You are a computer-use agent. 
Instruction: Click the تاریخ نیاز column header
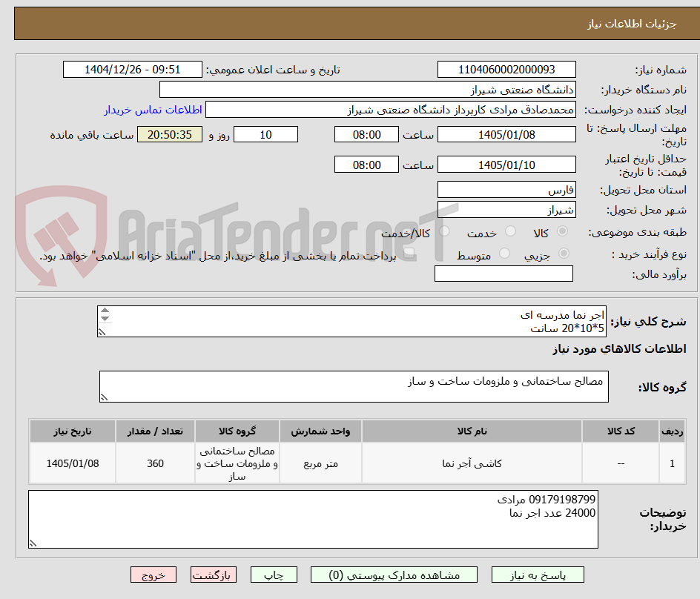click(x=73, y=431)
